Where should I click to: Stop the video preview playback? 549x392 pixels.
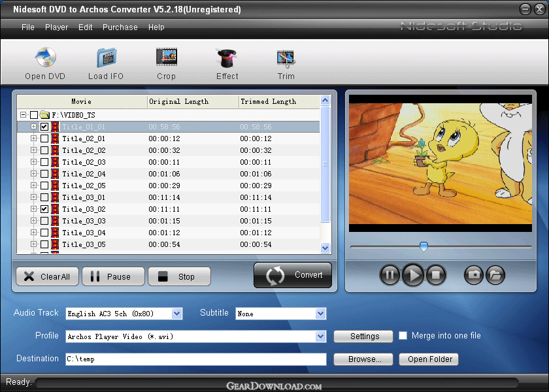[436, 275]
